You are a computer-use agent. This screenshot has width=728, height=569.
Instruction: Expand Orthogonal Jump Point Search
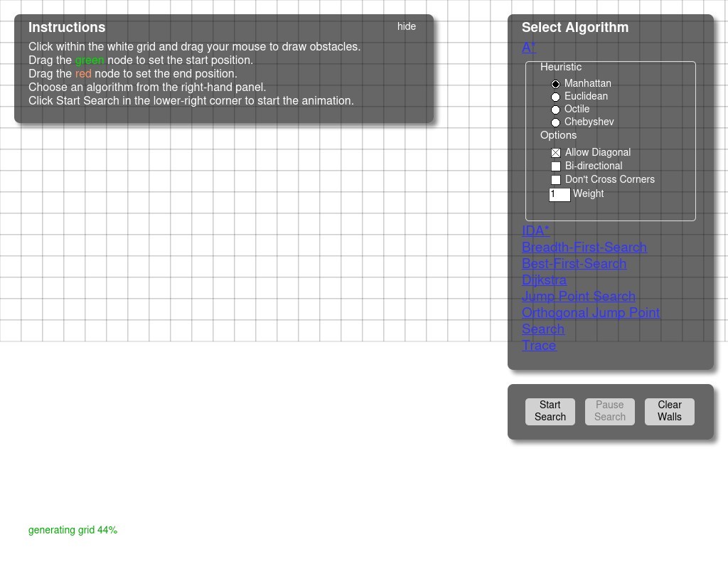click(590, 313)
